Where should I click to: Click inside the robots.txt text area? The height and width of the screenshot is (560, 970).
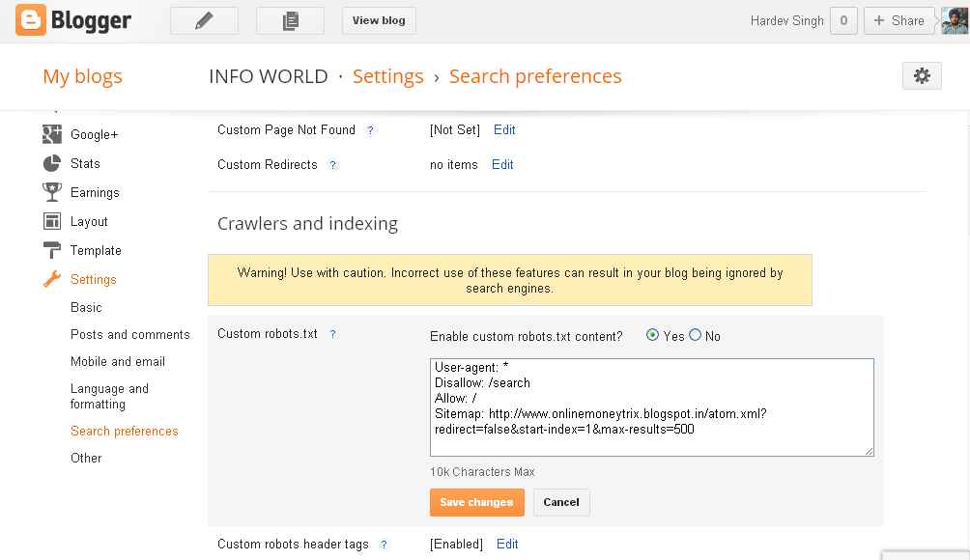(x=652, y=407)
